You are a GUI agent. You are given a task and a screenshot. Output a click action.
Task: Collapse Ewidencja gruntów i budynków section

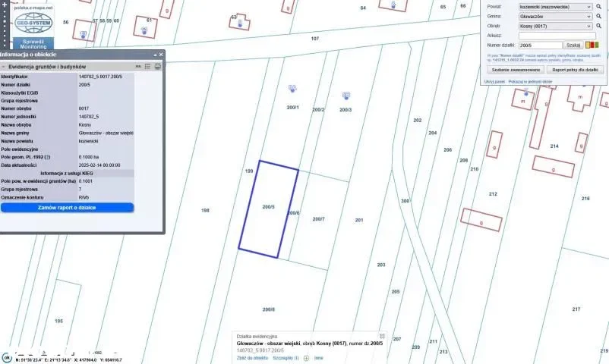[x=3, y=67]
